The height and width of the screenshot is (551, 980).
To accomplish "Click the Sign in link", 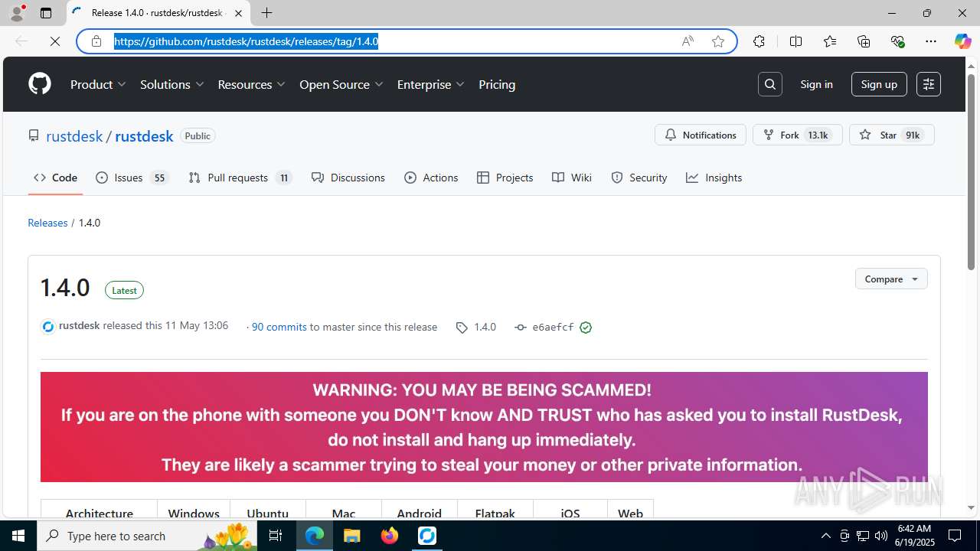I will tap(816, 84).
